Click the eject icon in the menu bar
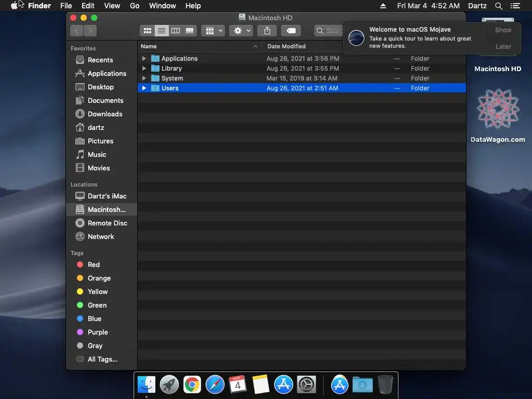 coord(383,6)
